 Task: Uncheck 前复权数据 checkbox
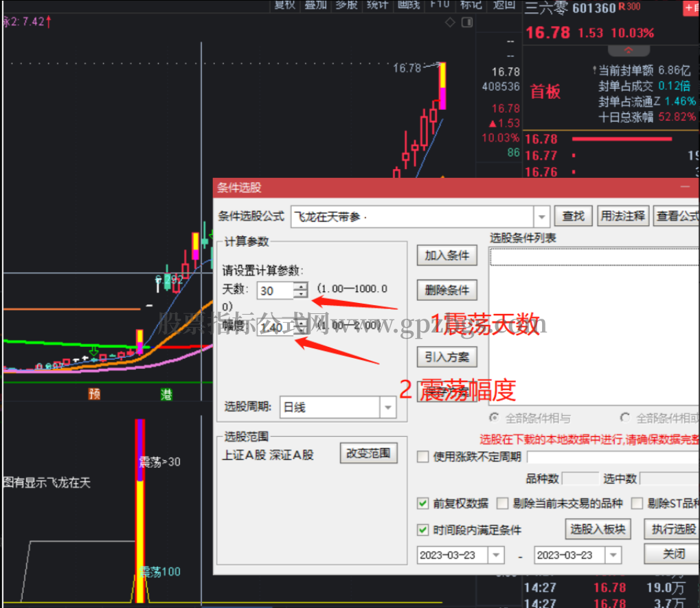point(422,504)
